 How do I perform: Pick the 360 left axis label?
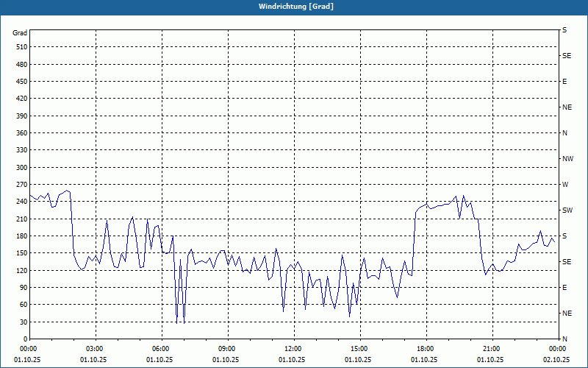22,133
